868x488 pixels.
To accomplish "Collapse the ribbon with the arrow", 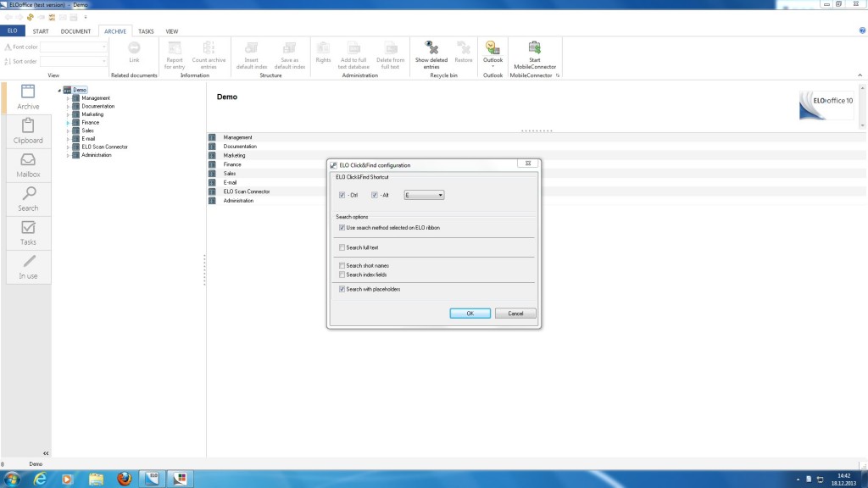I will [860, 75].
